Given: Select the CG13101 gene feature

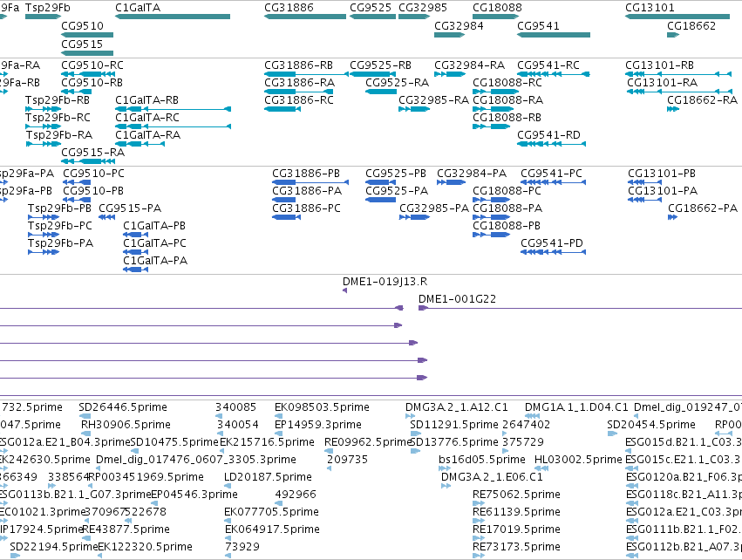Looking at the screenshot, I should coord(677,17).
